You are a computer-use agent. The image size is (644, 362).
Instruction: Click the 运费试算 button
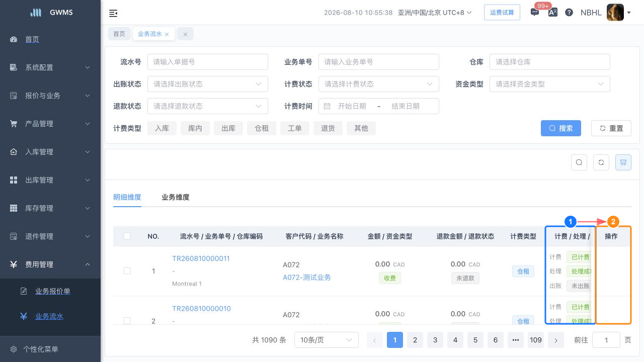pos(502,13)
